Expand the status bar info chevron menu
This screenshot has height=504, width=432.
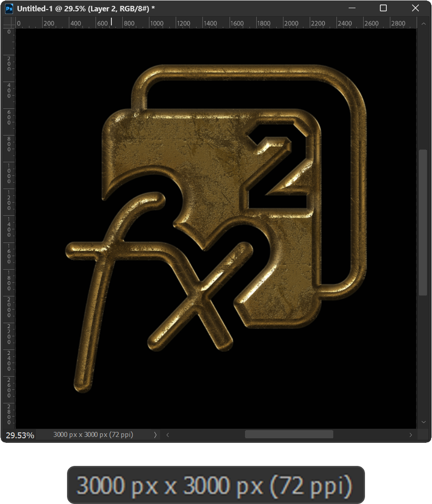(x=155, y=435)
